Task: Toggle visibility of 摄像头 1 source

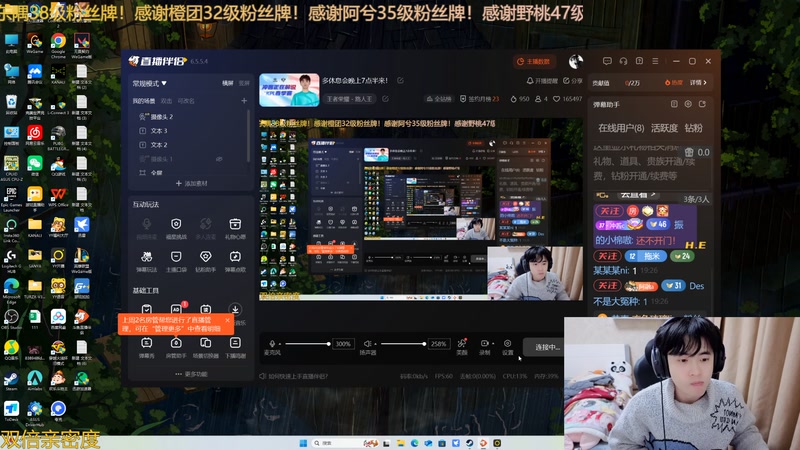Action: click(x=219, y=159)
